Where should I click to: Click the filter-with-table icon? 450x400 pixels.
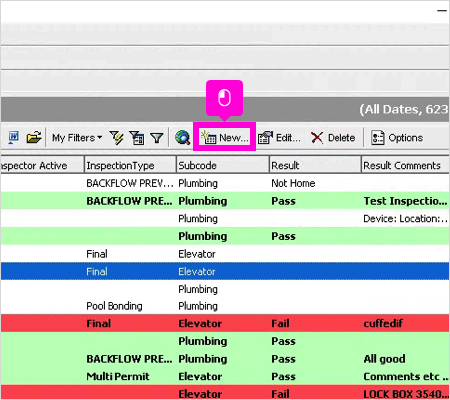point(137,138)
